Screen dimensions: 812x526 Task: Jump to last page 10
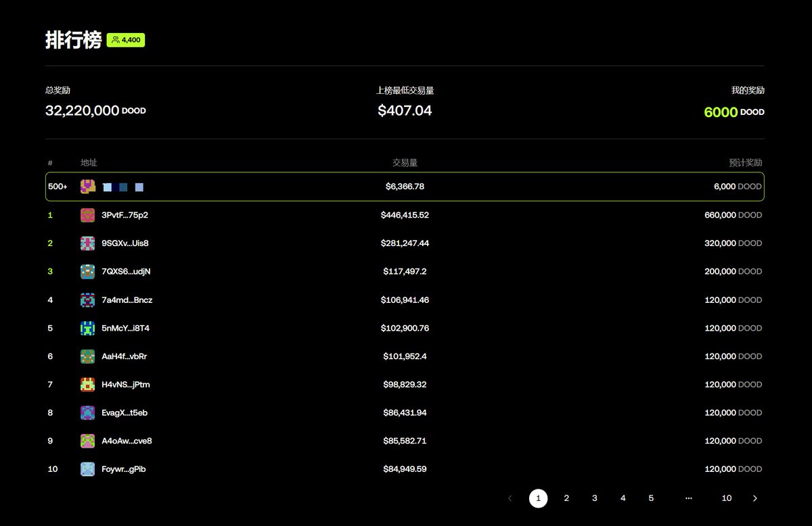tap(726, 498)
